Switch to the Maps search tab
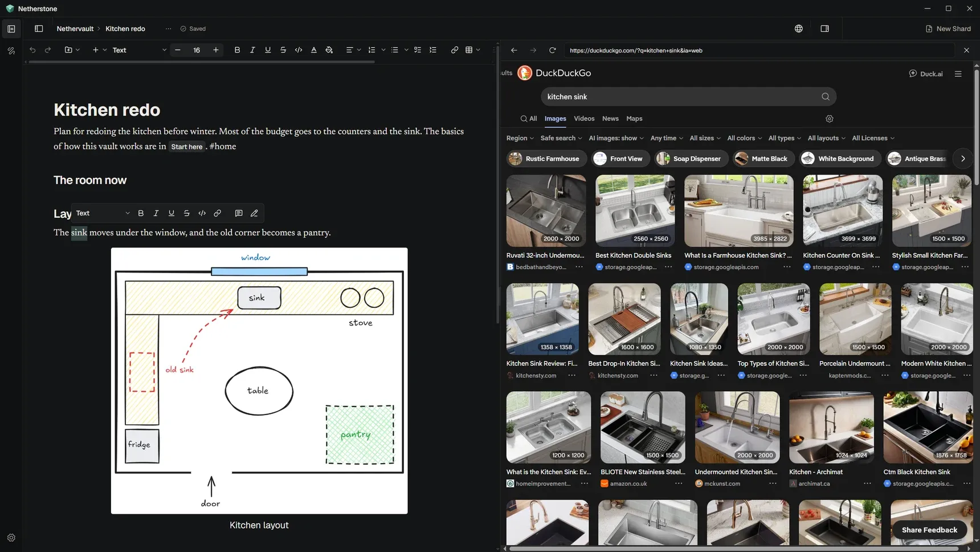Viewport: 980px width, 552px height. click(634, 119)
